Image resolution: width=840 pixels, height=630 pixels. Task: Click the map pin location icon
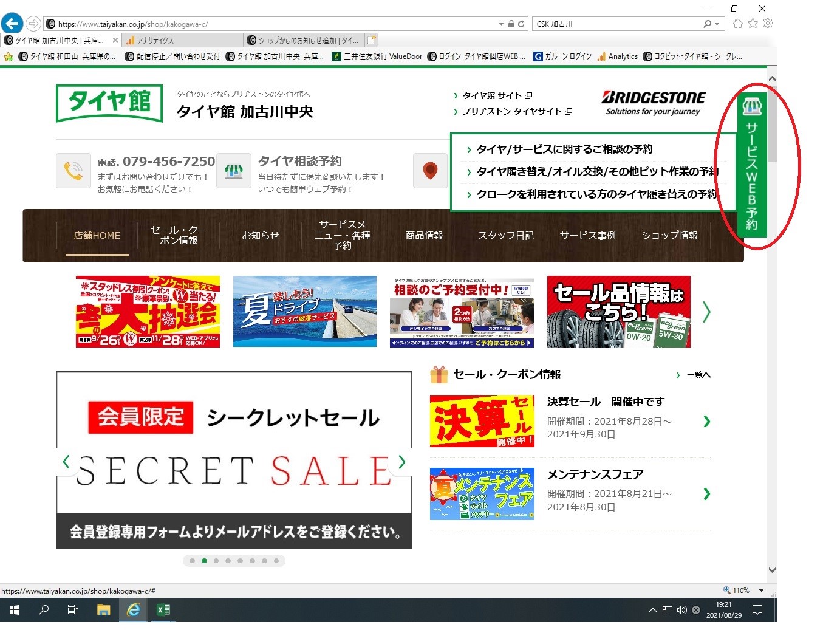pyautogui.click(x=430, y=171)
